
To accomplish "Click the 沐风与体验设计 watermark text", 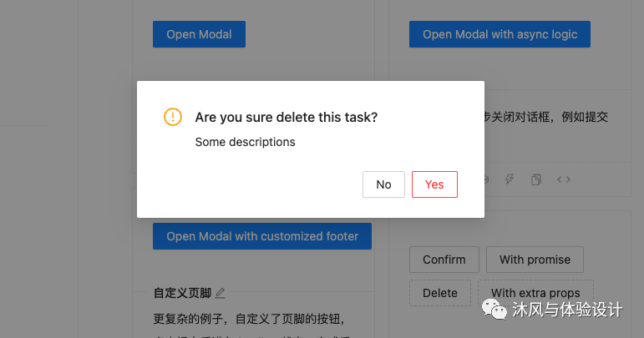I will click(x=567, y=310).
